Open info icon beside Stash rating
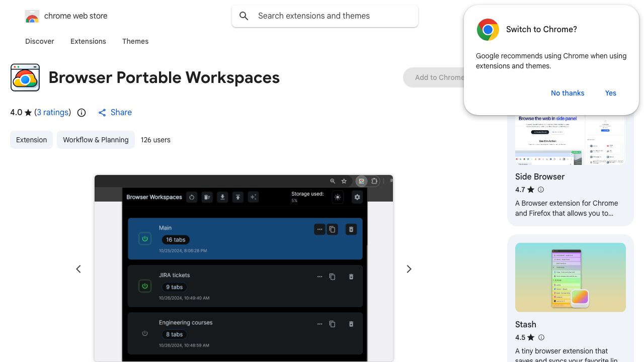Viewport: 644px width, 362px height. (541, 337)
